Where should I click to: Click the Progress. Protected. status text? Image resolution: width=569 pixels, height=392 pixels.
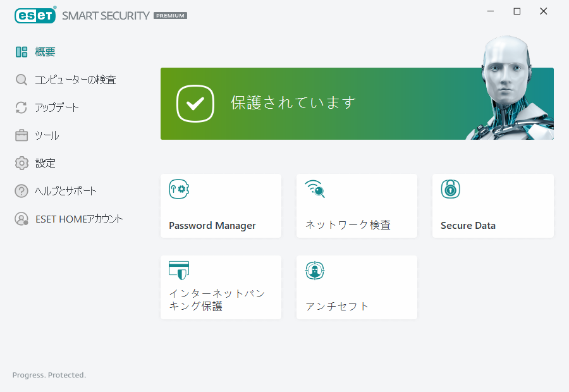coord(49,374)
